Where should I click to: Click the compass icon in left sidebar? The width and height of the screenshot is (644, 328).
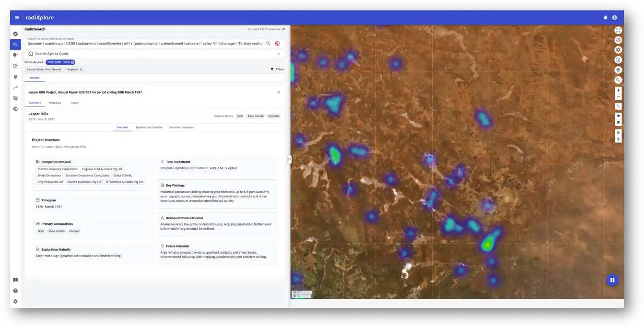point(15,34)
